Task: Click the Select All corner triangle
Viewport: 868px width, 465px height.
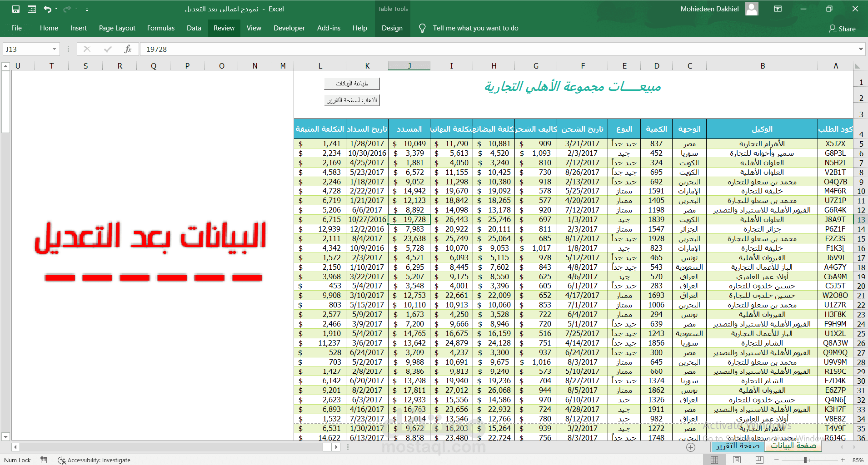Action: (x=857, y=66)
